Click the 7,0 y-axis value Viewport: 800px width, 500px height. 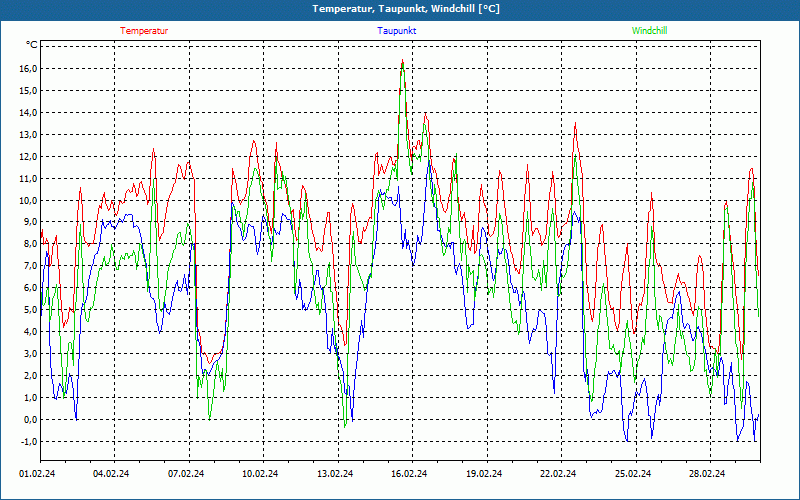click(30, 265)
